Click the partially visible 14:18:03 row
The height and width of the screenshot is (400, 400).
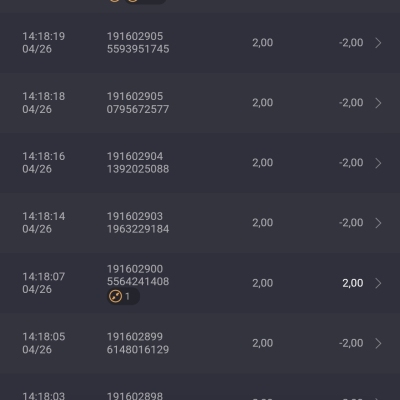tap(200, 387)
